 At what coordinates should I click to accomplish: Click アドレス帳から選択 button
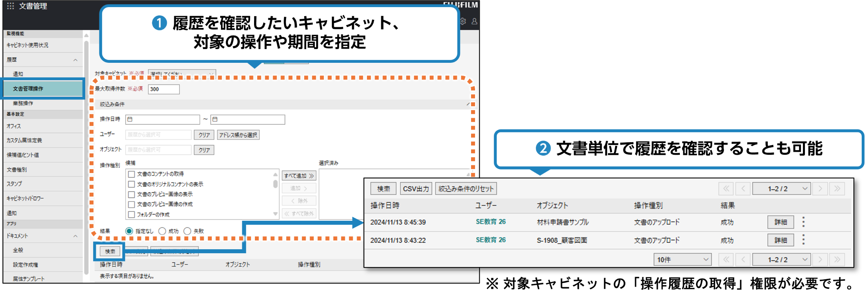(x=238, y=135)
